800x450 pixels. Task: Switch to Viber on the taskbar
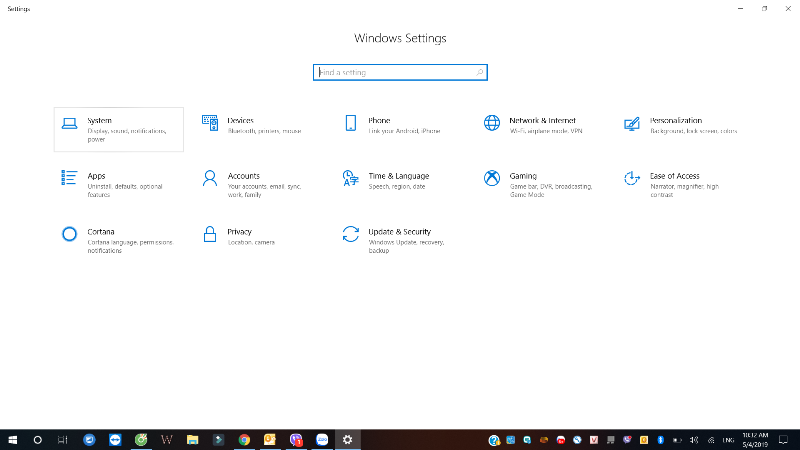click(x=296, y=440)
